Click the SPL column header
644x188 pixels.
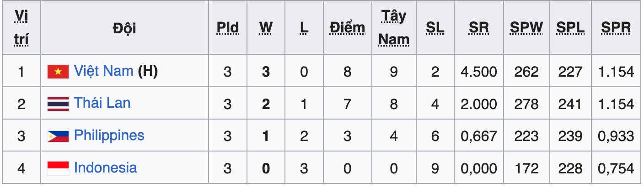click(x=570, y=28)
